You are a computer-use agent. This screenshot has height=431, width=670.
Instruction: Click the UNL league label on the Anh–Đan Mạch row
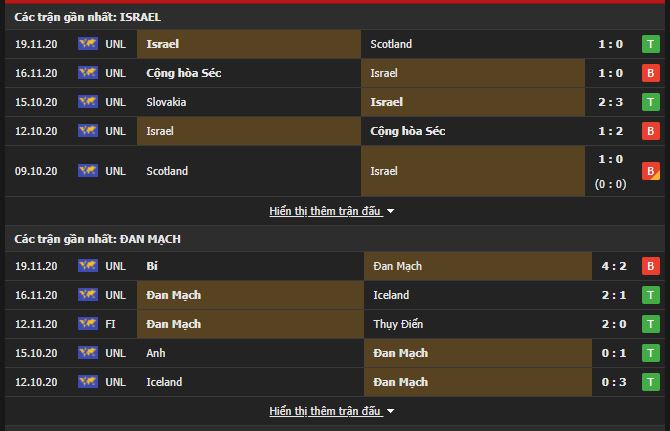tap(115, 353)
